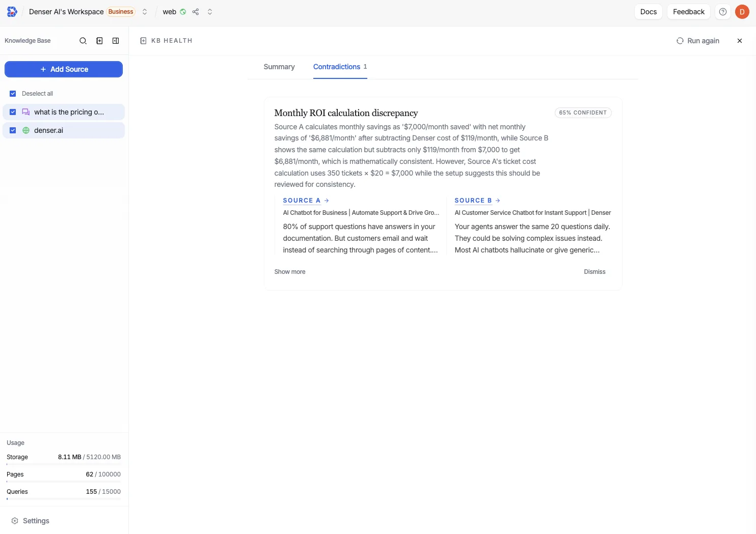The width and height of the screenshot is (756, 534).
Task: Click the arrow next to Source B
Action: pyautogui.click(x=498, y=201)
